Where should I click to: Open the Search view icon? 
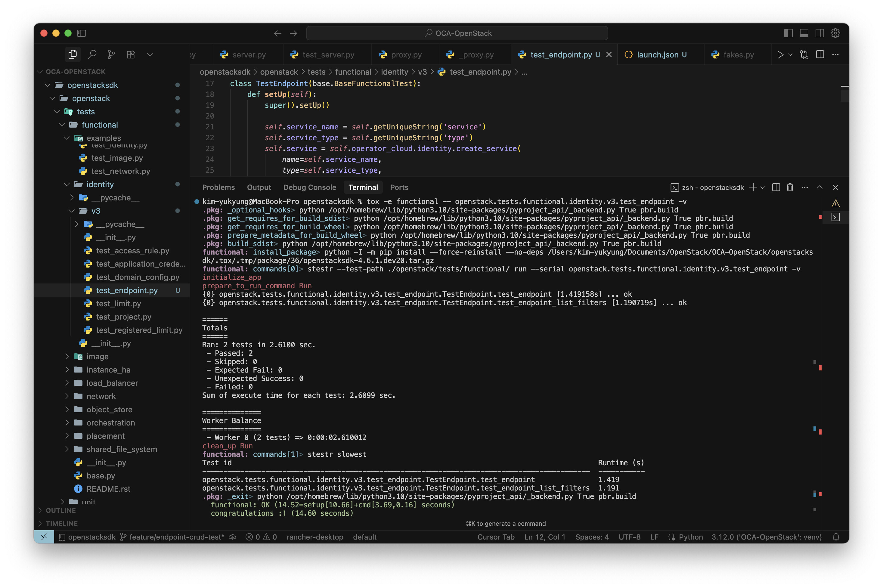(92, 55)
